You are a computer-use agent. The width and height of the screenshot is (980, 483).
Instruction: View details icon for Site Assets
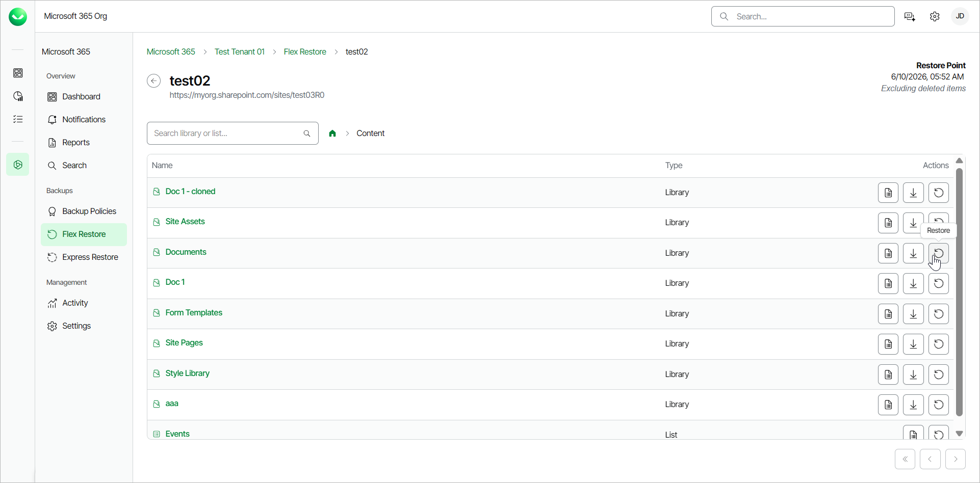click(888, 223)
